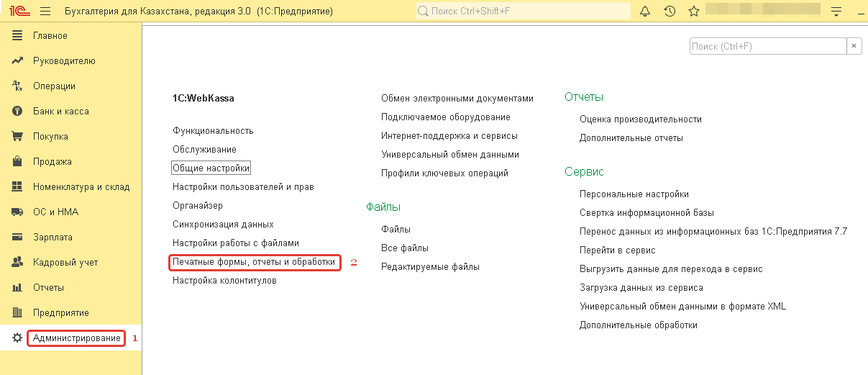Click the Номенклатура и склад grid icon
This screenshot has width=868, height=375.
tap(18, 187)
